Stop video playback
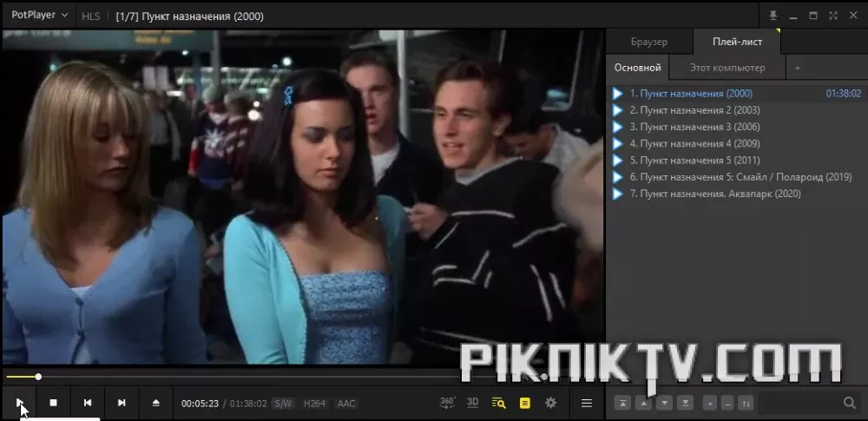868x421 pixels. point(53,403)
